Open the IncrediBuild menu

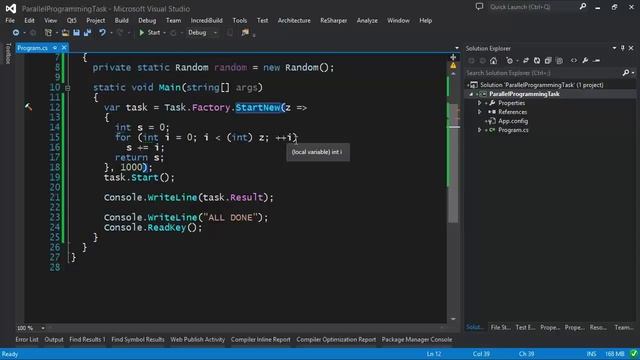click(207, 20)
